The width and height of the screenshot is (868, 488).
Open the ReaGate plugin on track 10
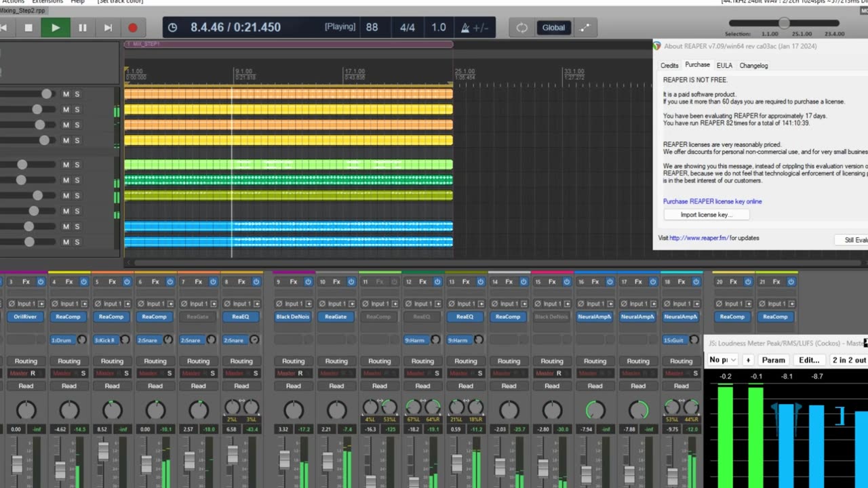click(336, 317)
